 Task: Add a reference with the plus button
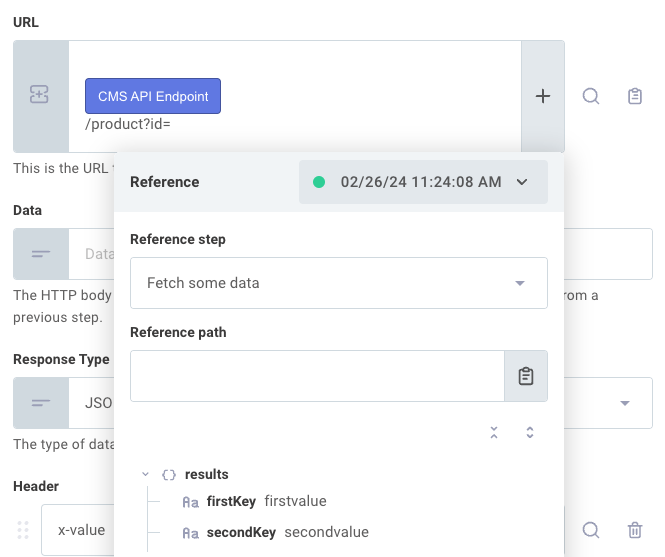pos(542,96)
